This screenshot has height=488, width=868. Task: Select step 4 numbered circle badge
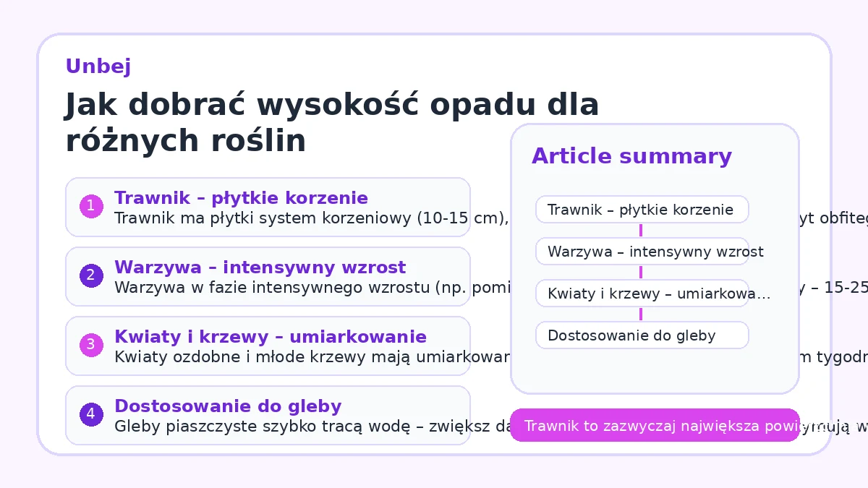tap(91, 415)
